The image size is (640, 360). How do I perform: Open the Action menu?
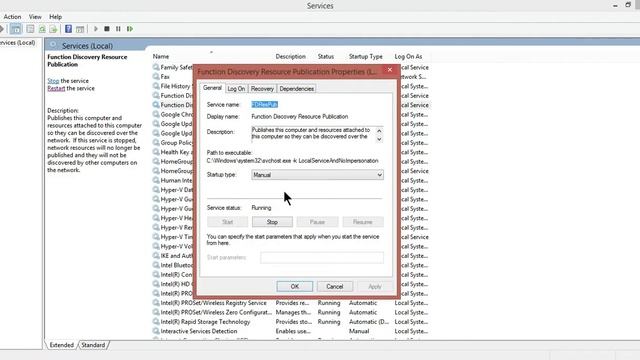coord(12,17)
